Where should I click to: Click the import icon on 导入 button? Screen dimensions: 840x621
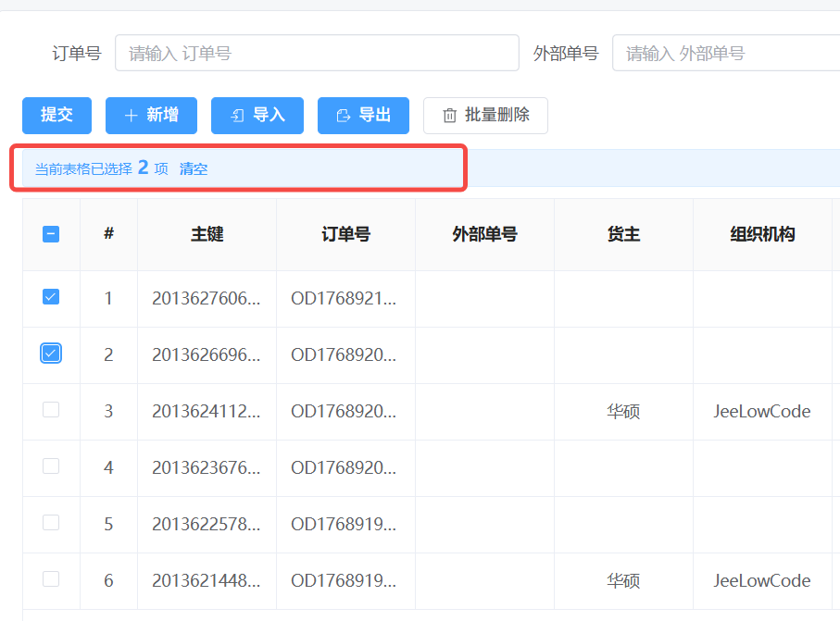(x=237, y=116)
